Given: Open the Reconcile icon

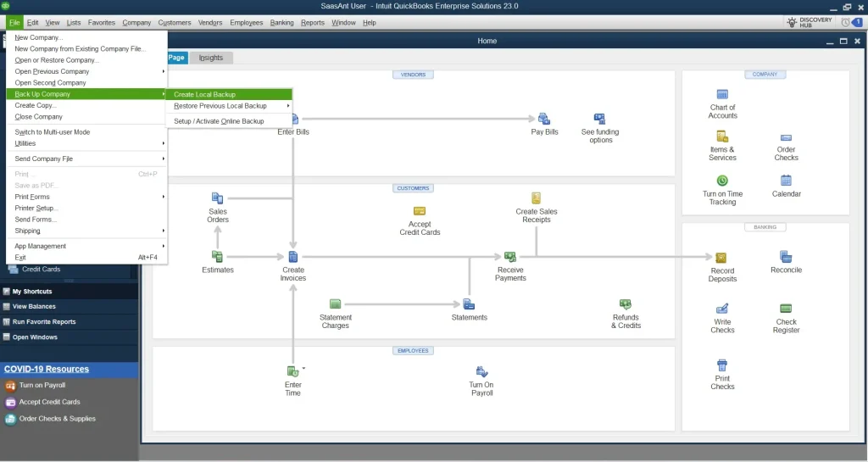Looking at the screenshot, I should tap(786, 257).
